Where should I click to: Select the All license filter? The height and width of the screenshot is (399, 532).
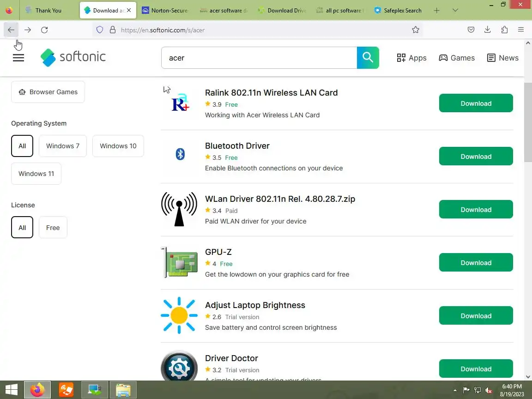[x=22, y=227]
